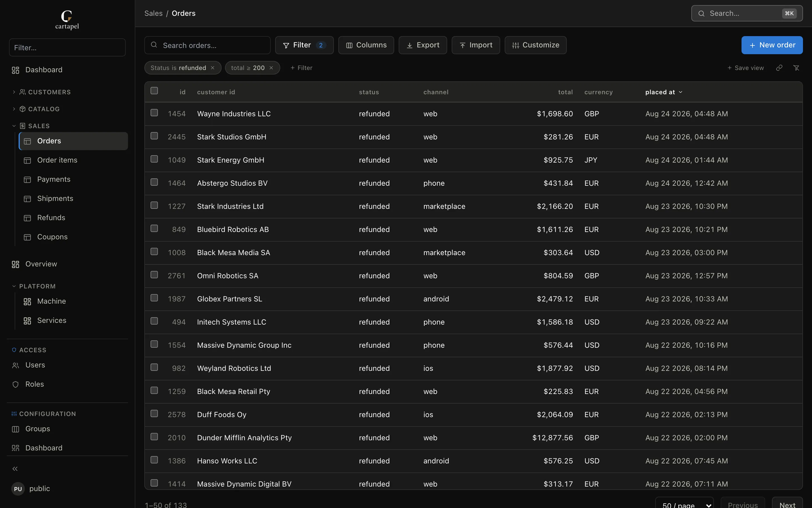This screenshot has width=812, height=508.
Task: Focus the sidebar Filter input
Action: pos(67,47)
